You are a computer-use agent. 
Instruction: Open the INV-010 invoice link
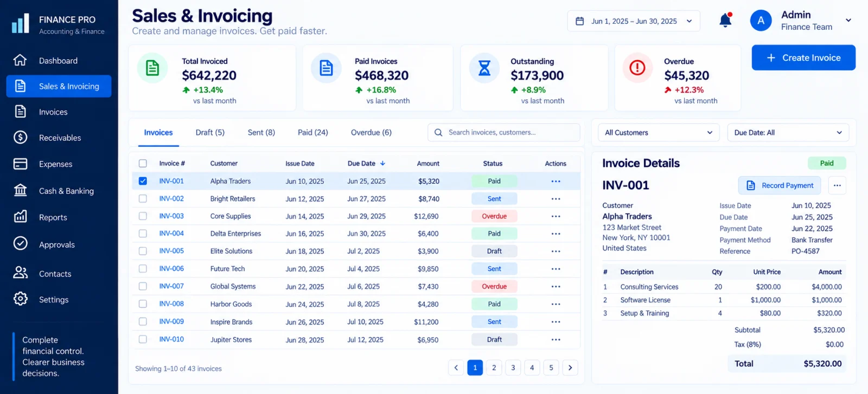click(171, 339)
